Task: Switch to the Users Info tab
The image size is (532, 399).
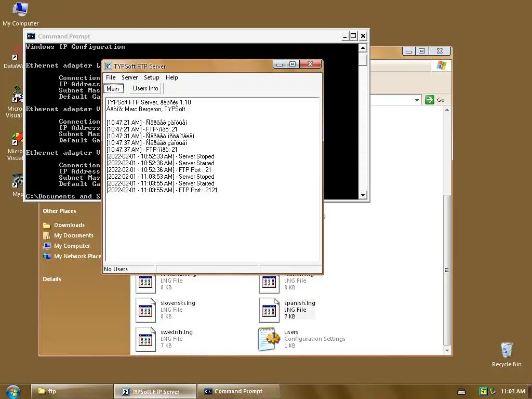Action: (145, 88)
